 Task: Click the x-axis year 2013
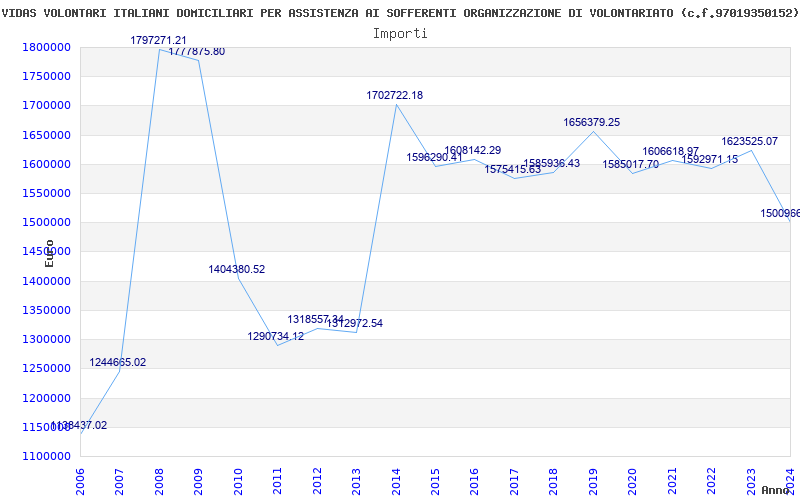(x=356, y=481)
